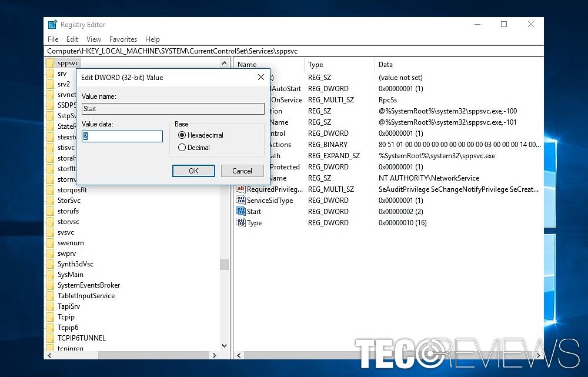Click the DWORD icon beside ServiceSidType
The image size is (588, 377).
pos(240,201)
